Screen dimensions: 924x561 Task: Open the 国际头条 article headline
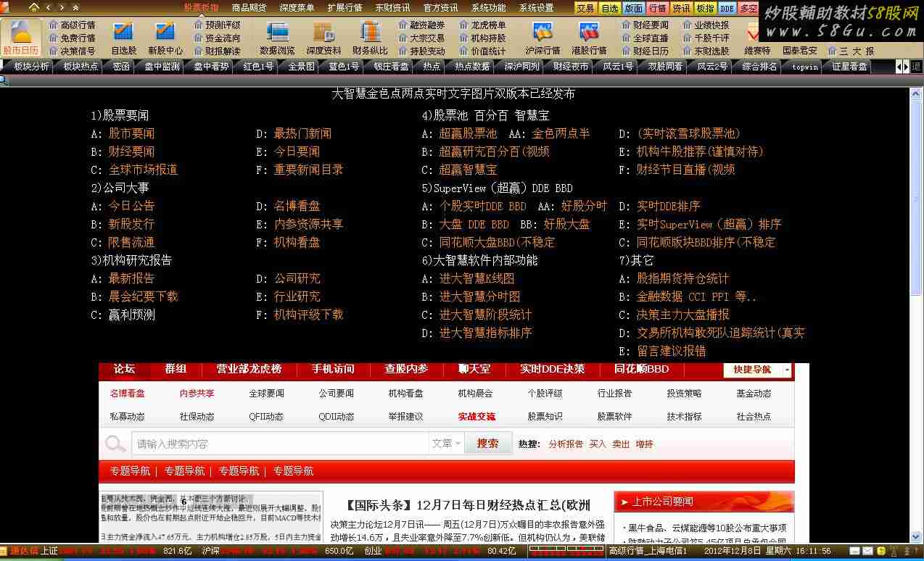tap(468, 504)
